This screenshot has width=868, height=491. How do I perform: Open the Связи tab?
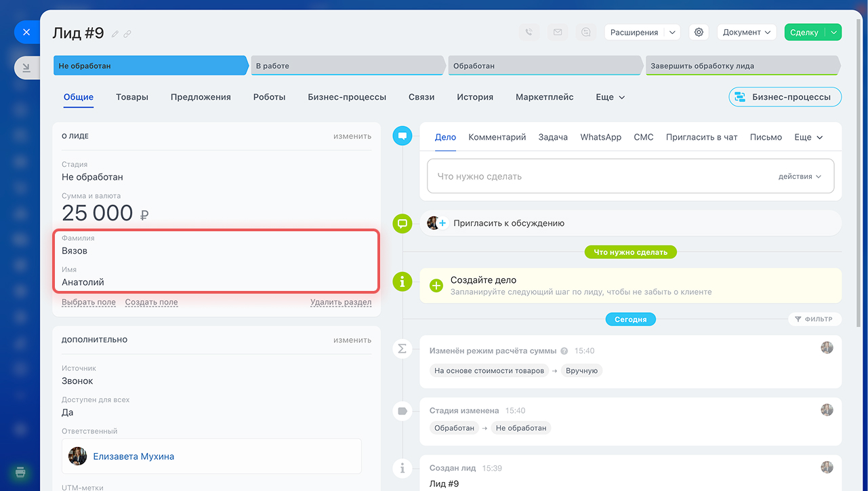pos(421,97)
